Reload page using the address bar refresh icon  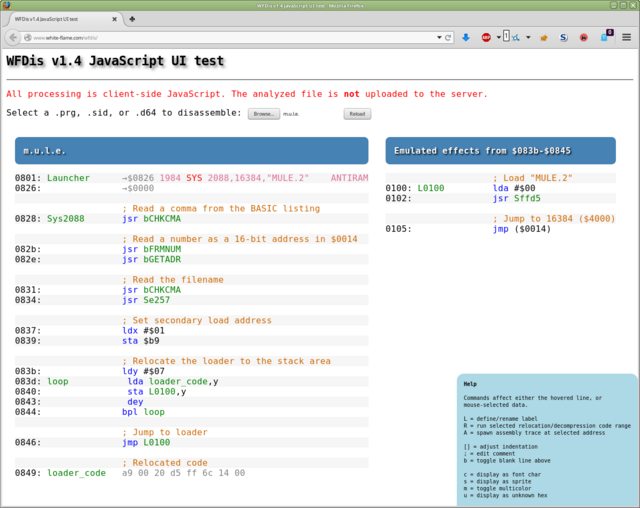click(450, 37)
